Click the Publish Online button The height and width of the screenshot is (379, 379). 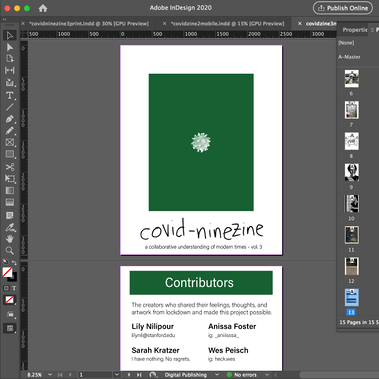pos(343,8)
